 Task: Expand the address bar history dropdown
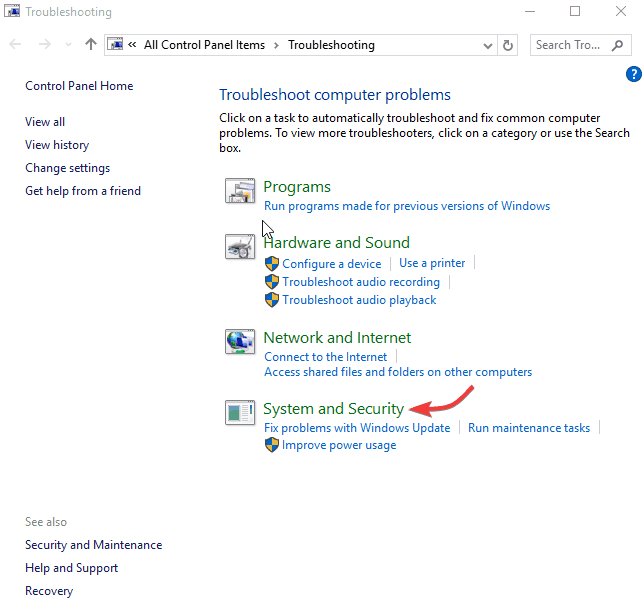coord(488,45)
